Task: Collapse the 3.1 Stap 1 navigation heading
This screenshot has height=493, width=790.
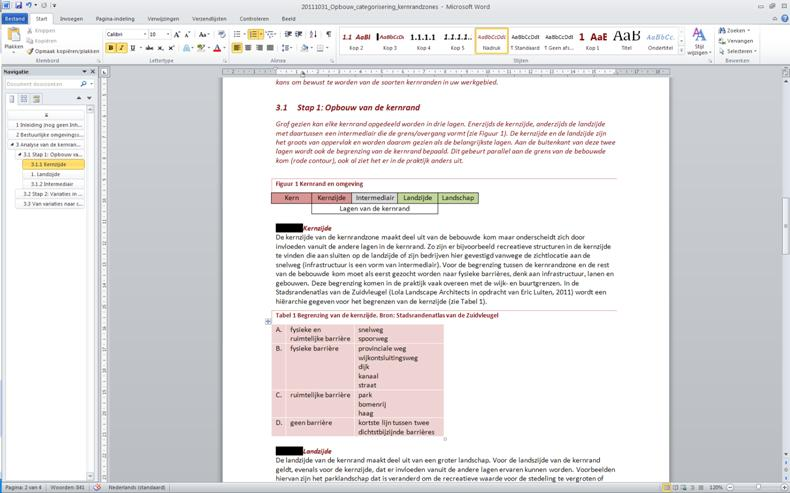Action: (x=19, y=155)
